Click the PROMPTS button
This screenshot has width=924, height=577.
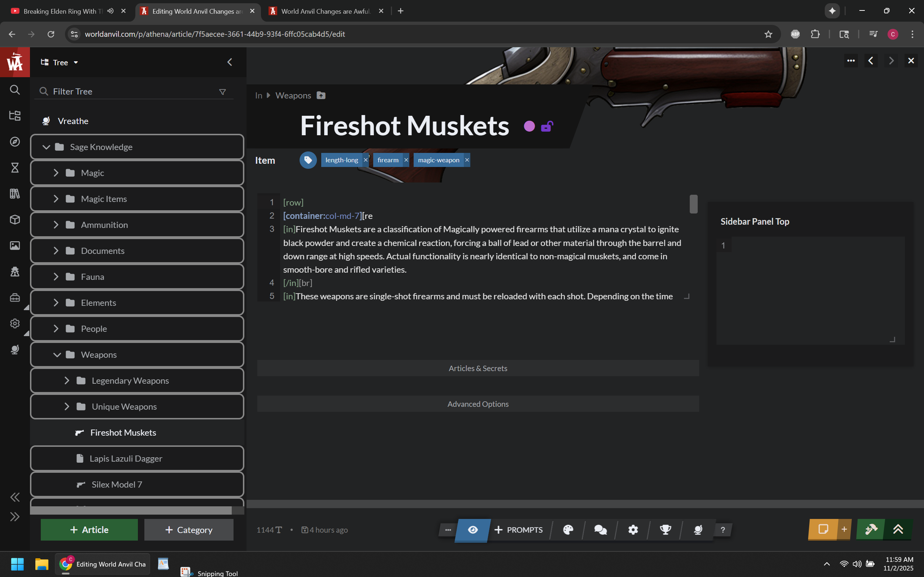tap(519, 530)
